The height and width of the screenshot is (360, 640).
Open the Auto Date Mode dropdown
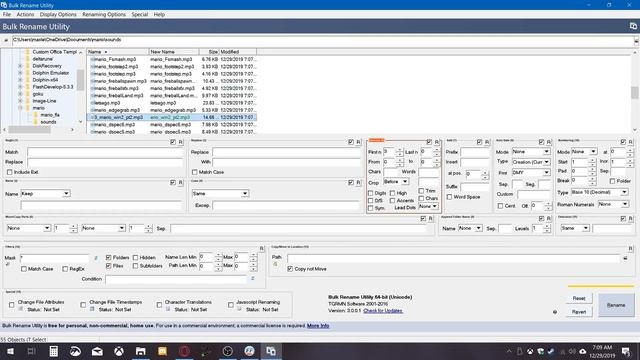point(531,151)
